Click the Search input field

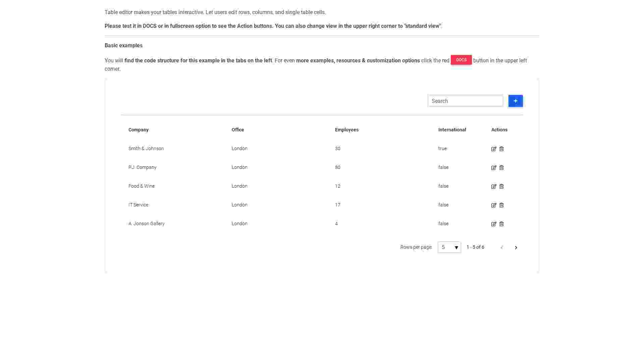[x=465, y=101]
